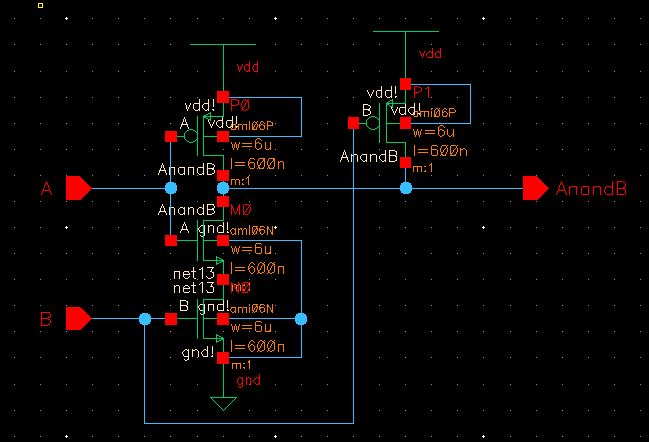Select the 'P0' instance name
Screen dimensions: 649x442
[x=240, y=106]
